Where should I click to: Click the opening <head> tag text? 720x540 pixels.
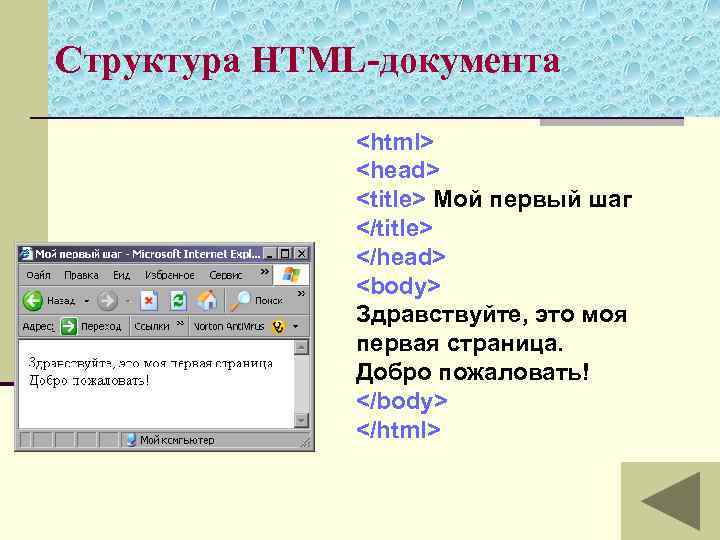coord(398,170)
